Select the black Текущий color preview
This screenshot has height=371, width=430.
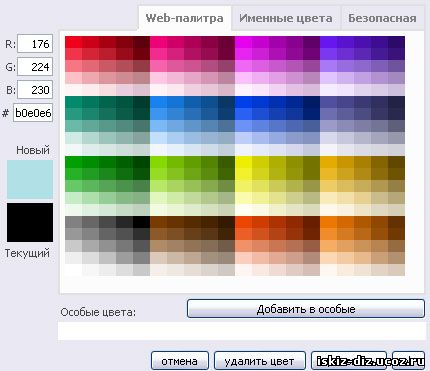coord(30,222)
